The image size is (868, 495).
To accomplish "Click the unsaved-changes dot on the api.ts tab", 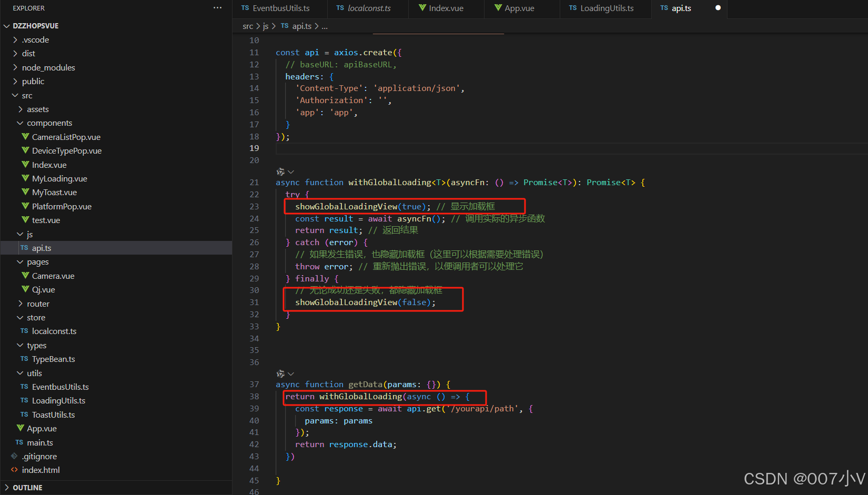I will pos(717,8).
